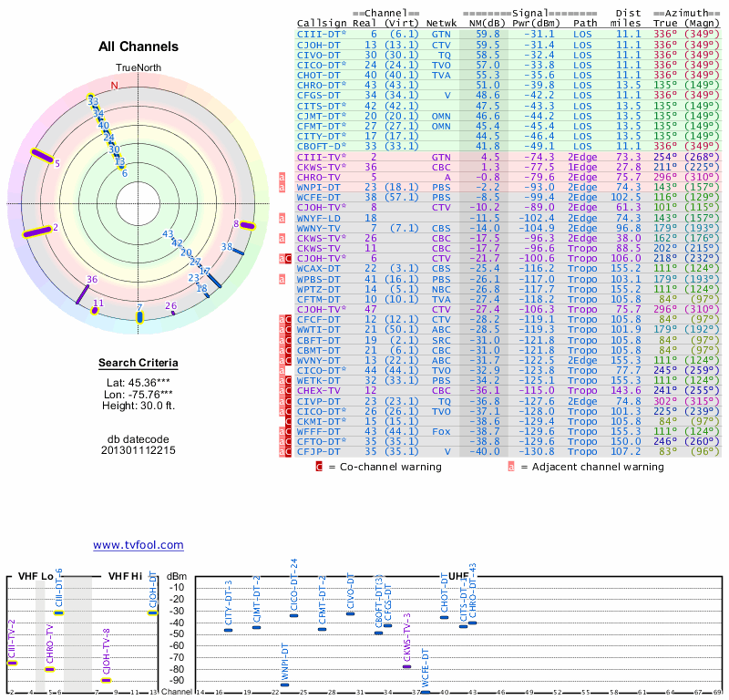Image resolution: width=729 pixels, height=700 pixels.
Task: Open the www.tvfool.com link
Action: coord(138,545)
